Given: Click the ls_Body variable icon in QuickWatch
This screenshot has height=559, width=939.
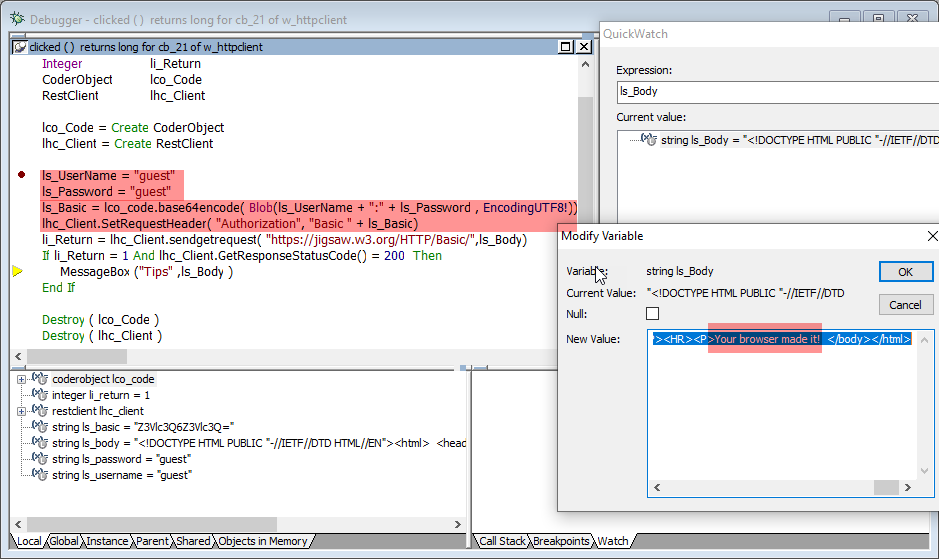Looking at the screenshot, I should (x=648, y=139).
